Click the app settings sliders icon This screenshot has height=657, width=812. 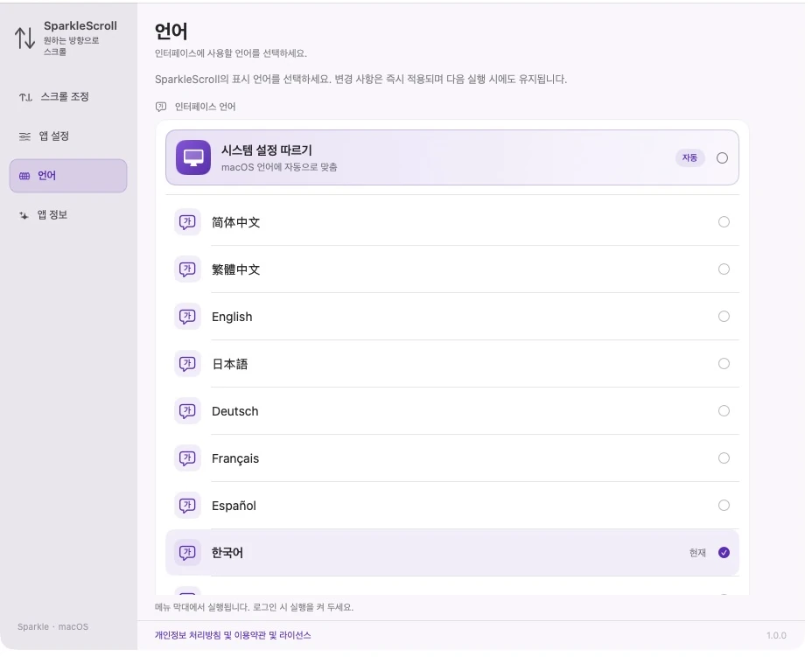(x=24, y=136)
